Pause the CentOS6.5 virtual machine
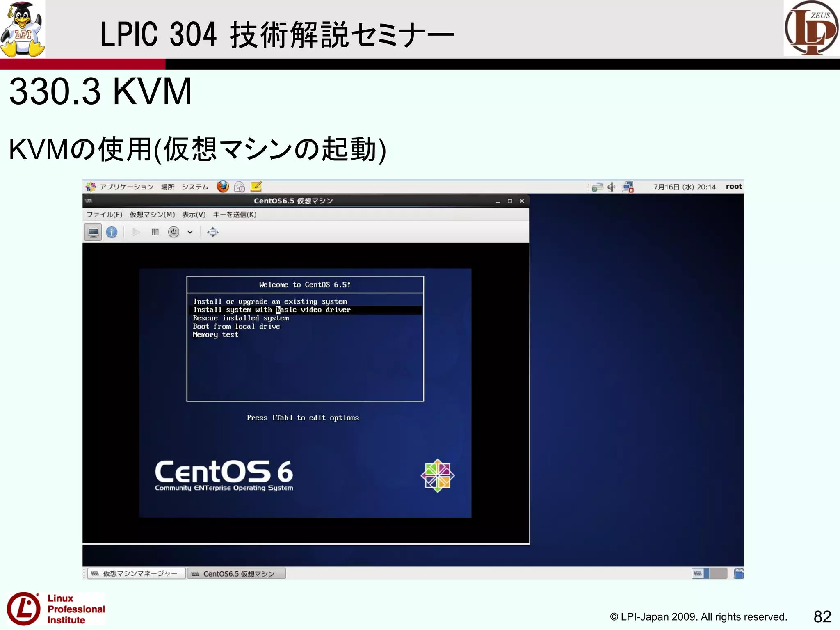 pos(155,232)
